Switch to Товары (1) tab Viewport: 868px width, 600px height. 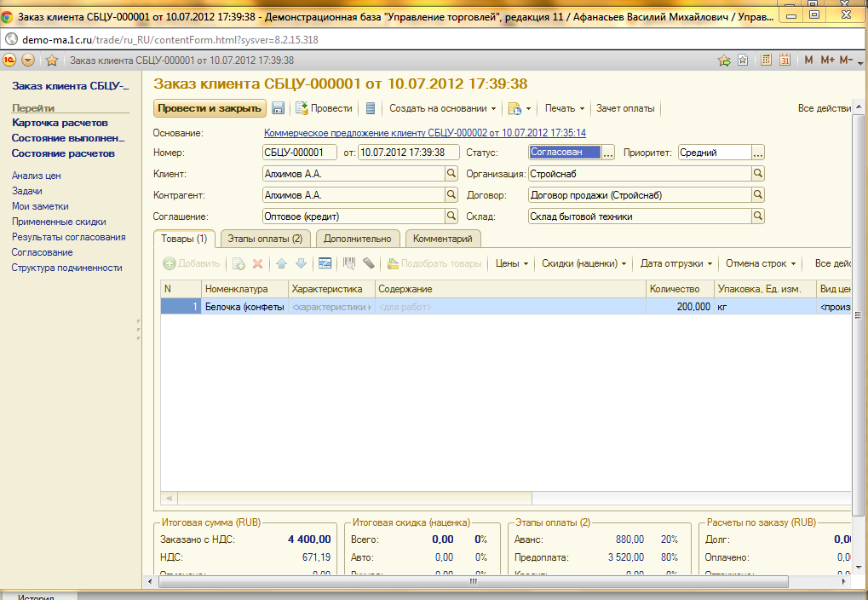tap(184, 239)
